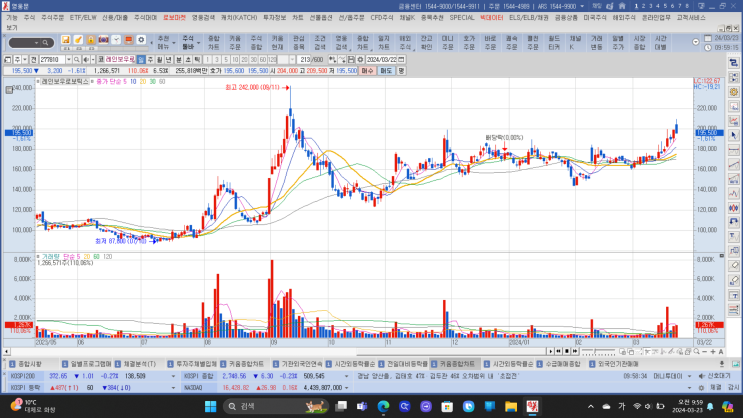Select the 키움종합차트 bottom tab

457,363
